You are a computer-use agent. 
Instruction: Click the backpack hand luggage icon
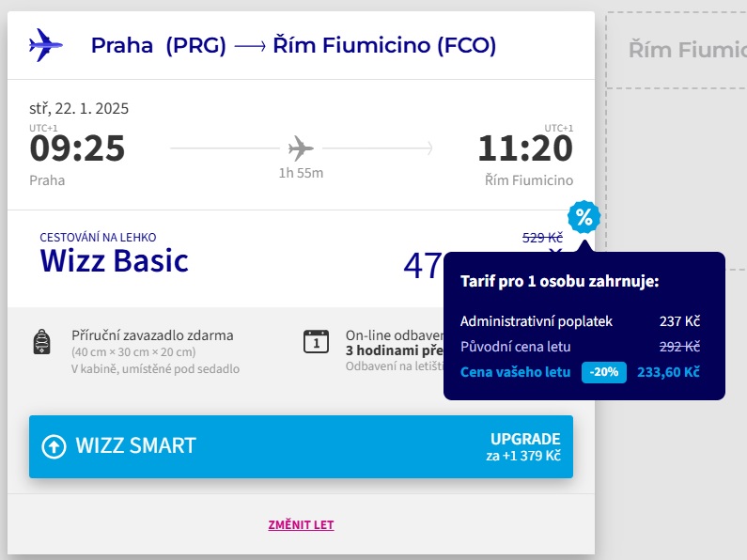coord(41,341)
